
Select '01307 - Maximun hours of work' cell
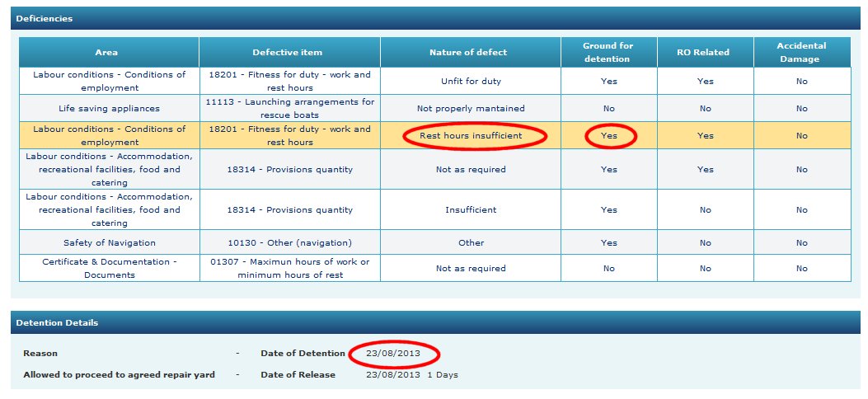[290, 269]
